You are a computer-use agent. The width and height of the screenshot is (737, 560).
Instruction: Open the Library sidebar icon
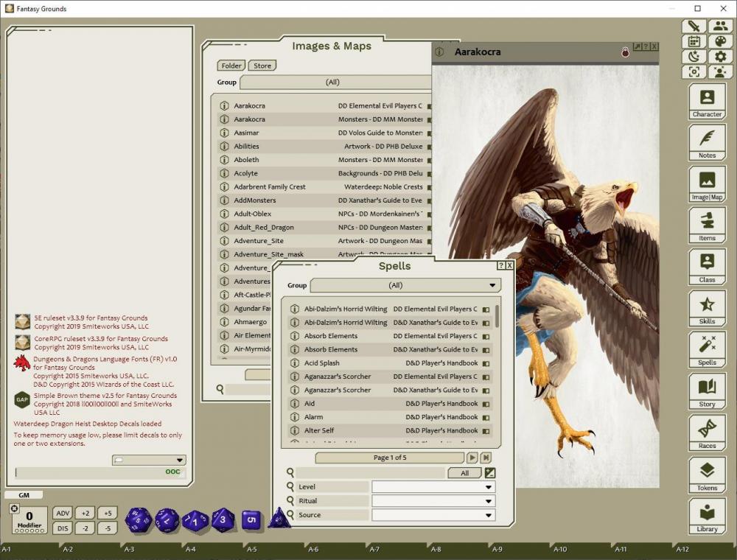click(x=707, y=515)
